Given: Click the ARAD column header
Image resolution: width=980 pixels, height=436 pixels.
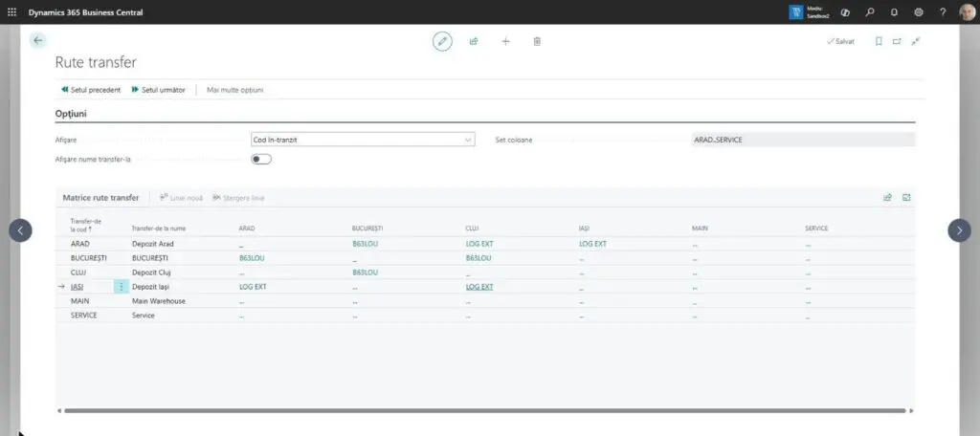Looking at the screenshot, I should [x=247, y=229].
